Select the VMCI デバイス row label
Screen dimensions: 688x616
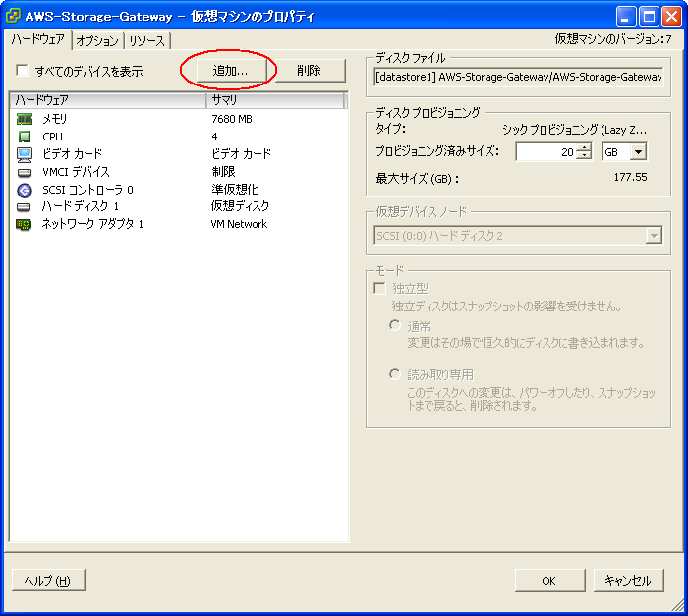[x=76, y=172]
